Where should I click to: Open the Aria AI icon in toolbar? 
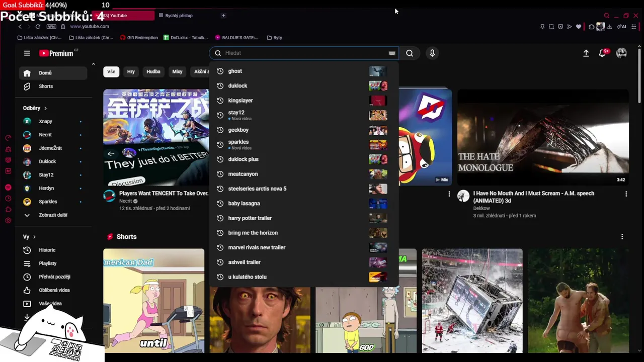(x=622, y=27)
